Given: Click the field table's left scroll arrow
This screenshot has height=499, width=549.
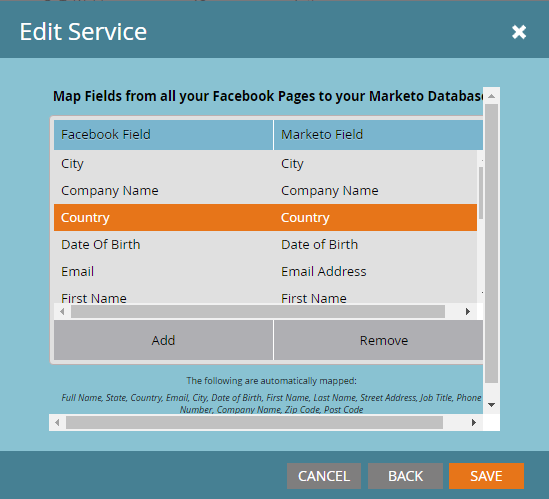Looking at the screenshot, I should [62, 311].
